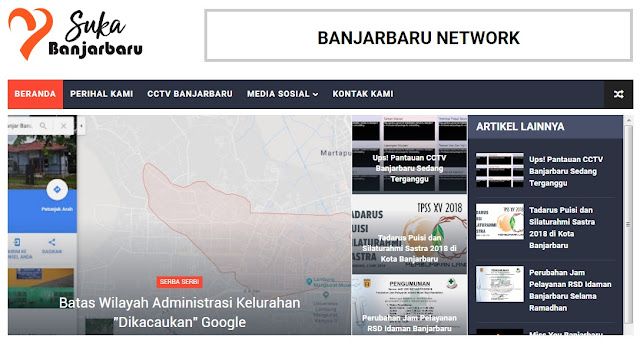Click the Kirim ke Ponsel Anda icon
Image resolution: width=640 pixels, height=360 pixels.
(x=17, y=242)
